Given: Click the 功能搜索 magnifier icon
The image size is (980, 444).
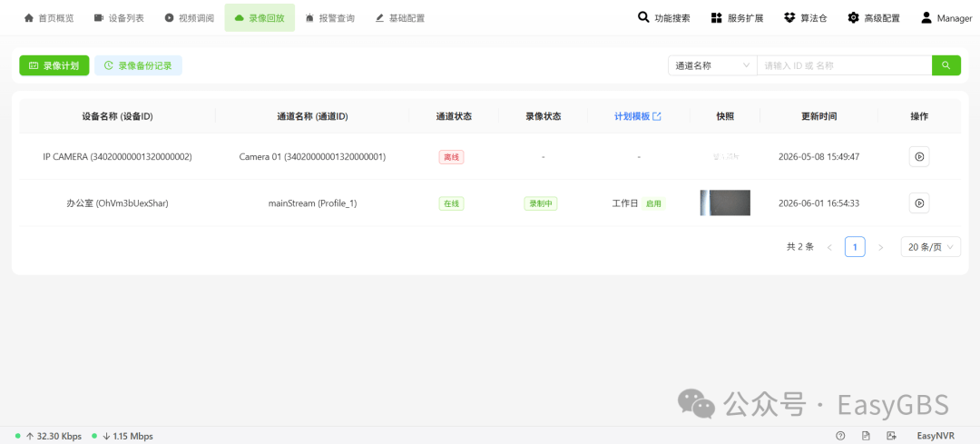Looking at the screenshot, I should (x=643, y=17).
